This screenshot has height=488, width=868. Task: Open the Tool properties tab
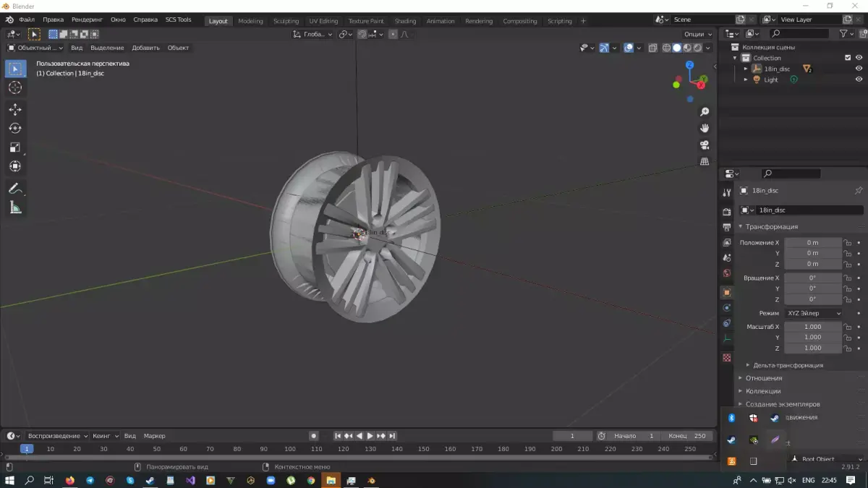point(727,192)
